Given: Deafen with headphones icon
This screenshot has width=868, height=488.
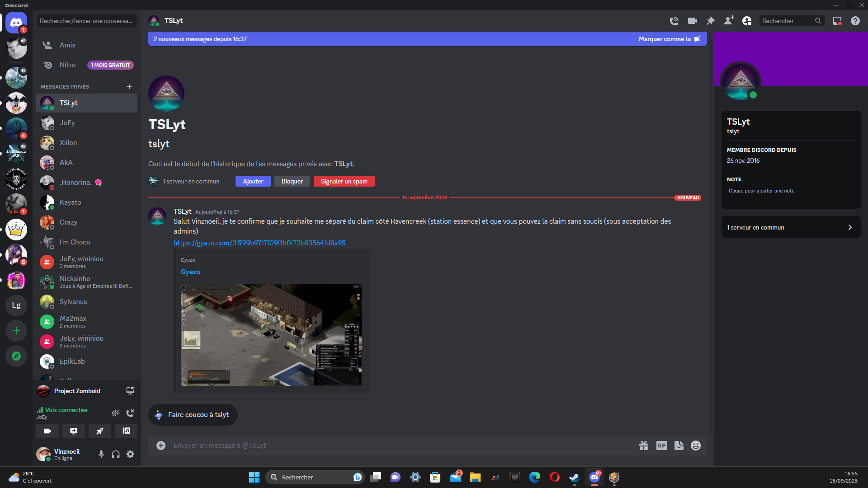Looking at the screenshot, I should pos(116,454).
